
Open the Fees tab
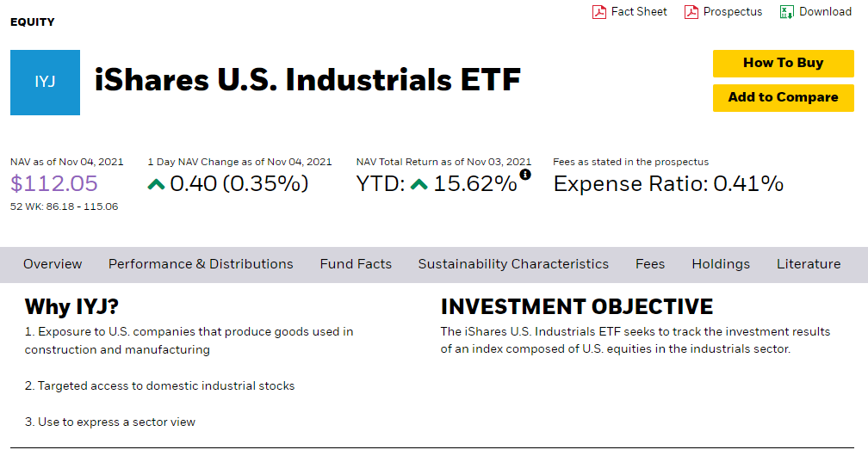[650, 264]
